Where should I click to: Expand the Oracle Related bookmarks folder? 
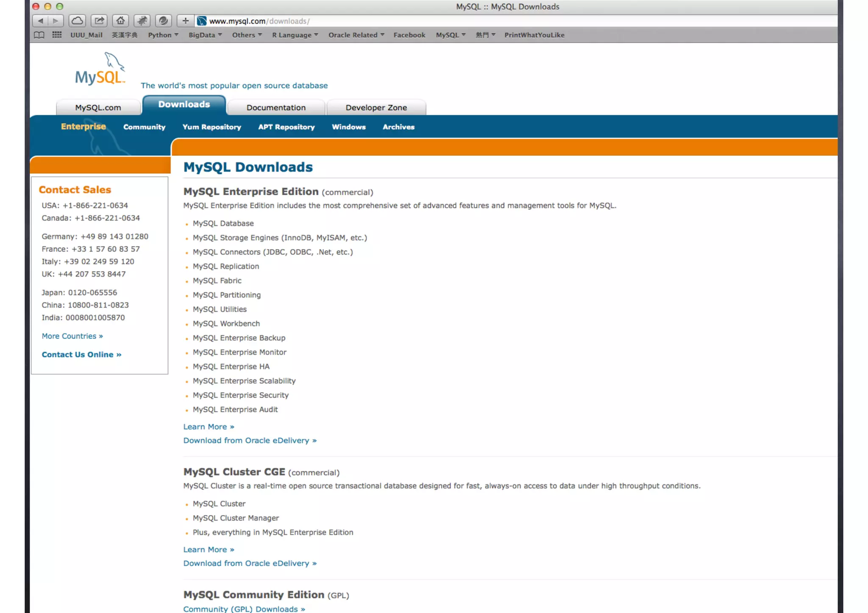click(x=356, y=35)
